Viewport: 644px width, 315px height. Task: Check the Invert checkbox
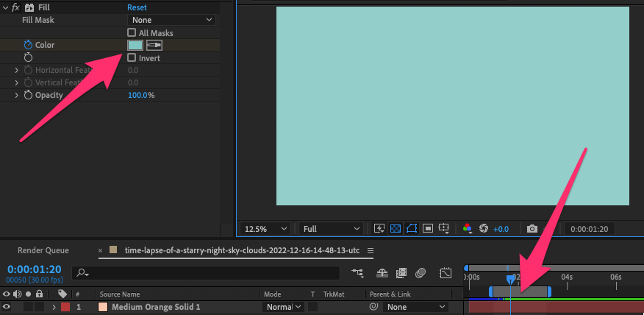pos(132,57)
